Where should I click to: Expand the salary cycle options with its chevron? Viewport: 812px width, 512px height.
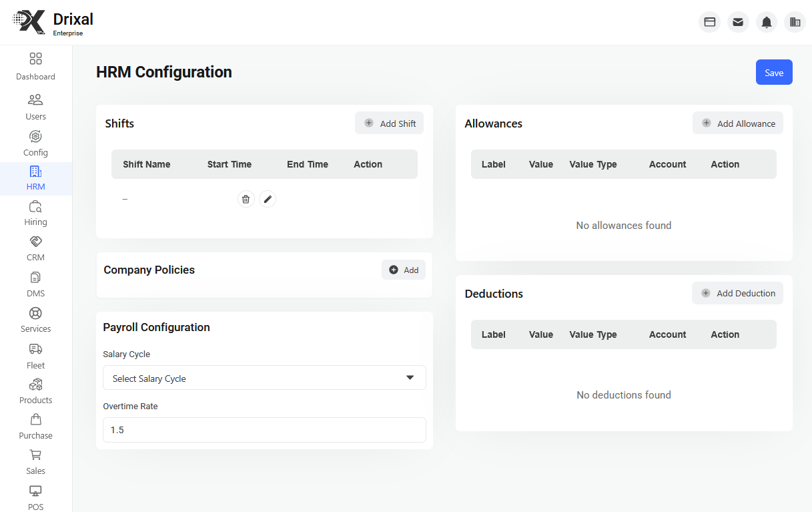[410, 377]
